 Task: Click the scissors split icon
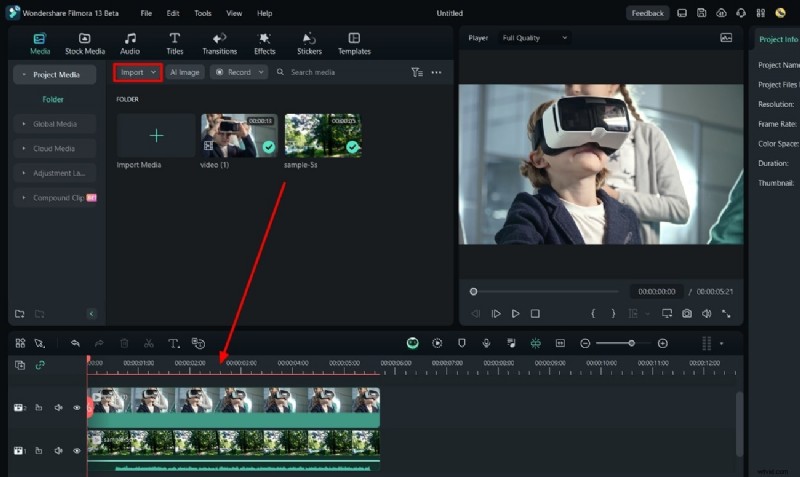tap(148, 343)
